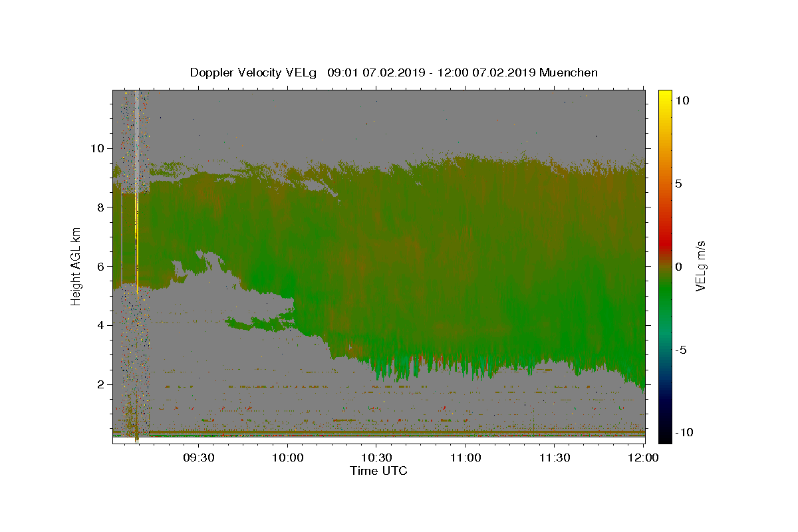Click the height axis tick label 10
This screenshot has width=798, height=532.
pos(98,148)
